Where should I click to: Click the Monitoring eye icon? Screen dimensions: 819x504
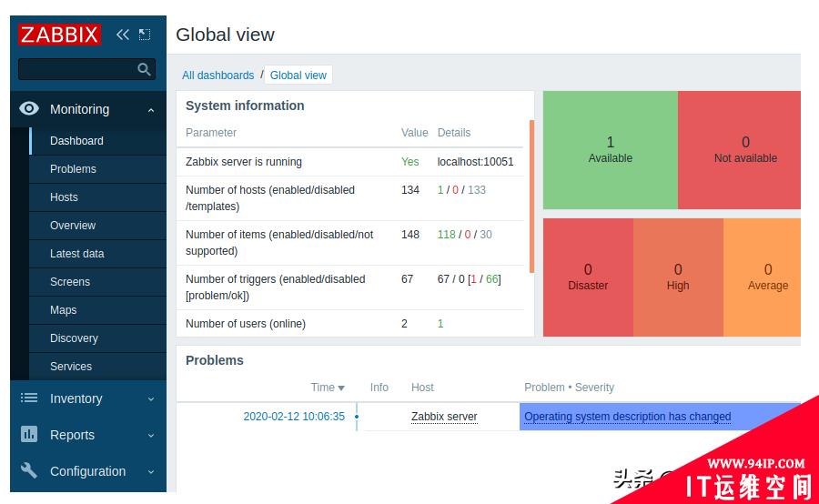point(29,108)
